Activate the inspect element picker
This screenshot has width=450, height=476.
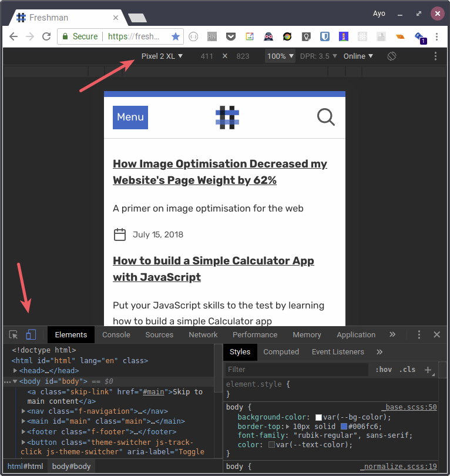pyautogui.click(x=14, y=335)
